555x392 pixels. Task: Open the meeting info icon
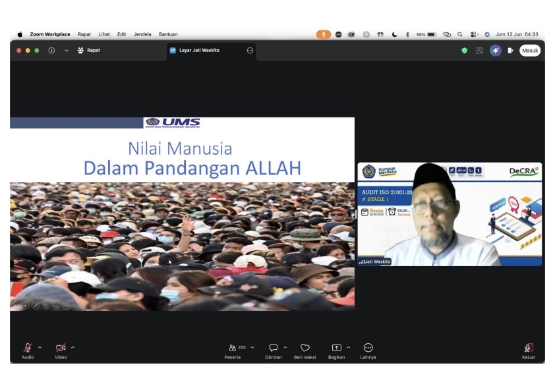tap(51, 51)
